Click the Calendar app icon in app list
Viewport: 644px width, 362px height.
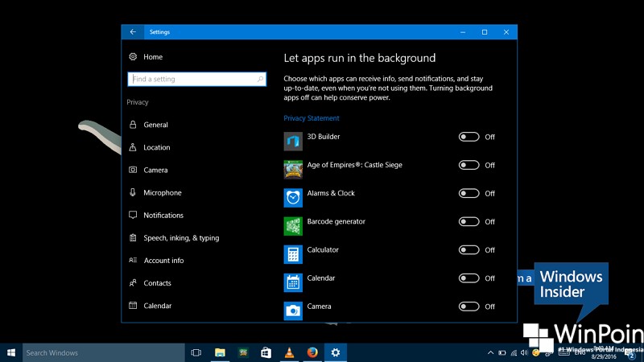click(x=293, y=283)
